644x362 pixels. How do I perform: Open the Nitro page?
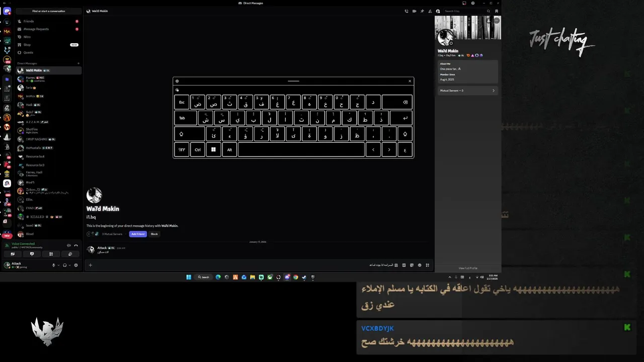[x=48, y=37]
